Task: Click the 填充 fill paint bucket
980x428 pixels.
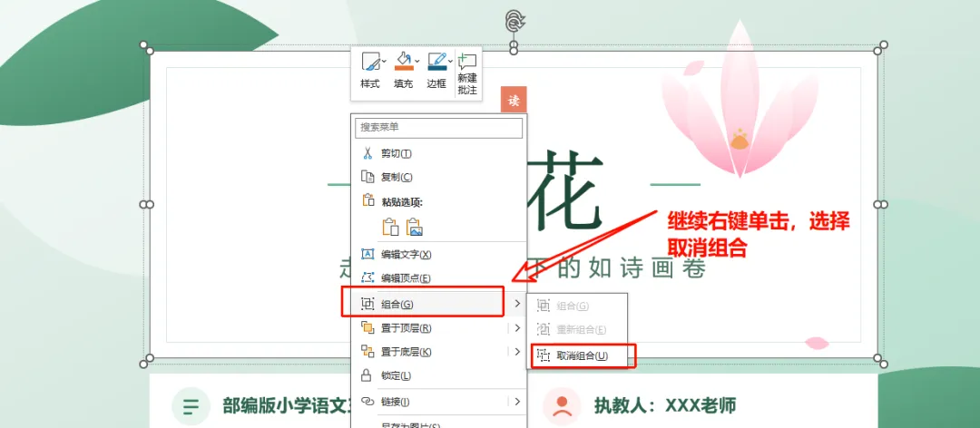Action: click(404, 63)
